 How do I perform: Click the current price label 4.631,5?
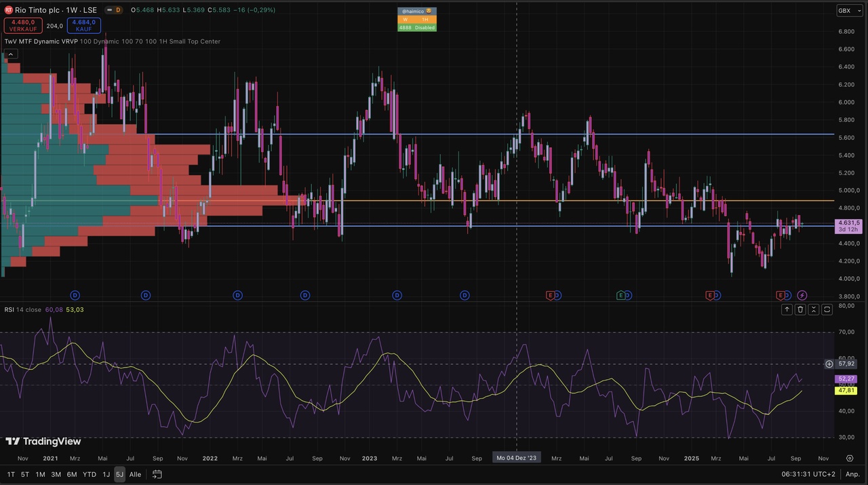849,222
